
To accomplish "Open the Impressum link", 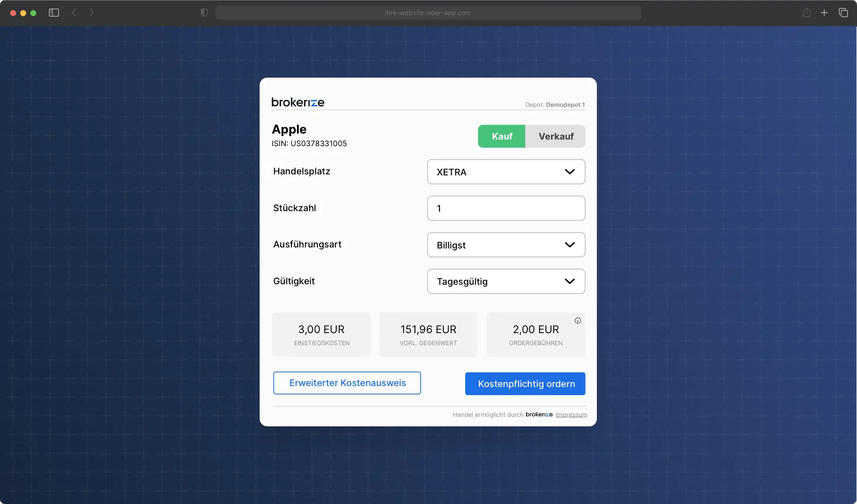I will [571, 414].
